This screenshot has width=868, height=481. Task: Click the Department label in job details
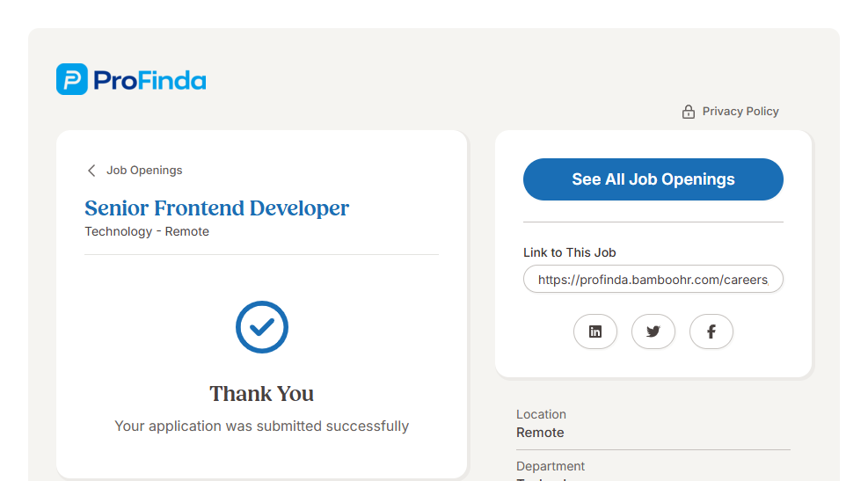coord(551,466)
